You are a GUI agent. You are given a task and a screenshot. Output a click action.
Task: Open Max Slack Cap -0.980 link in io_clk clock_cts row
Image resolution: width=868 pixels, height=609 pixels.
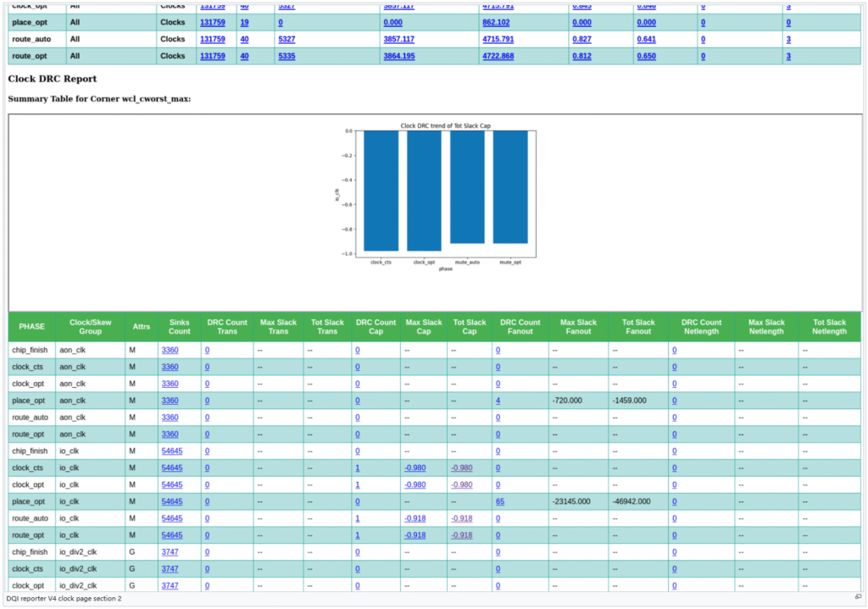click(415, 468)
